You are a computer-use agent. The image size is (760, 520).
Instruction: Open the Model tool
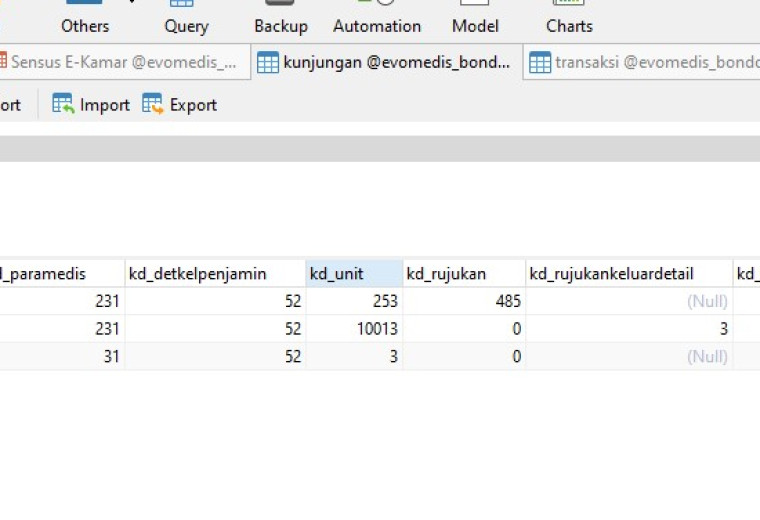tap(475, 19)
